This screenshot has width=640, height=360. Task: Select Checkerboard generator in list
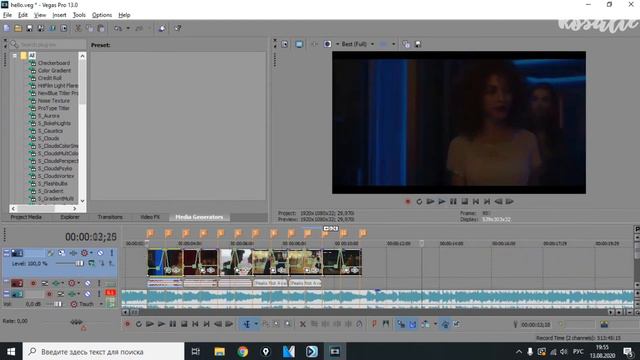click(53, 63)
